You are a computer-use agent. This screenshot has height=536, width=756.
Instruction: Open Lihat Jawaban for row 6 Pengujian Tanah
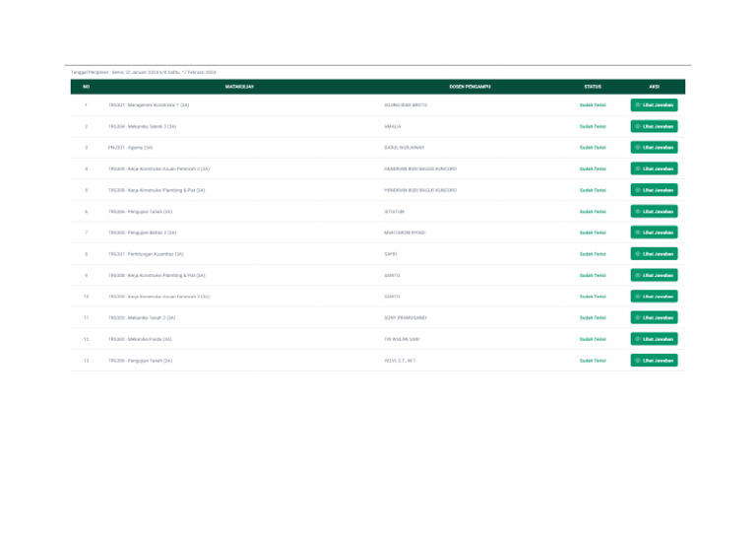(654, 211)
